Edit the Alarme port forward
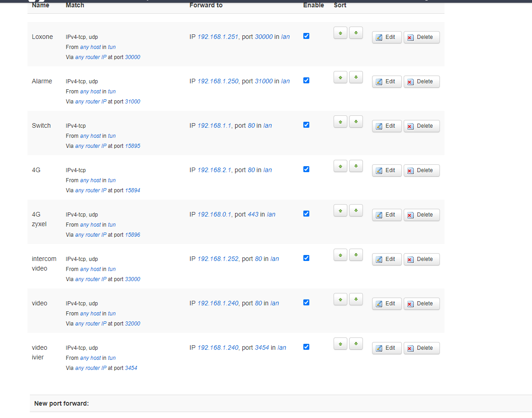Viewport: 532px width, 418px height. click(x=386, y=81)
